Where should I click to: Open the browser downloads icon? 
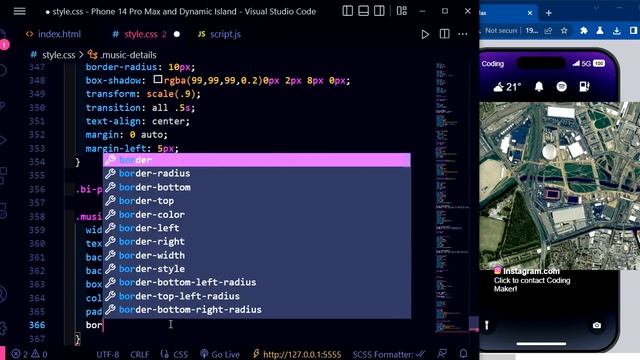[616, 31]
